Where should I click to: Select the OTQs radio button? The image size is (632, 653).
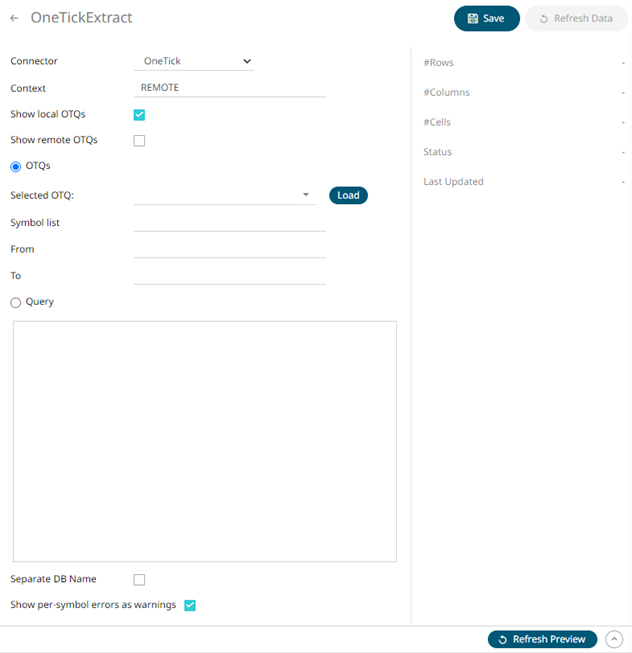(16, 166)
